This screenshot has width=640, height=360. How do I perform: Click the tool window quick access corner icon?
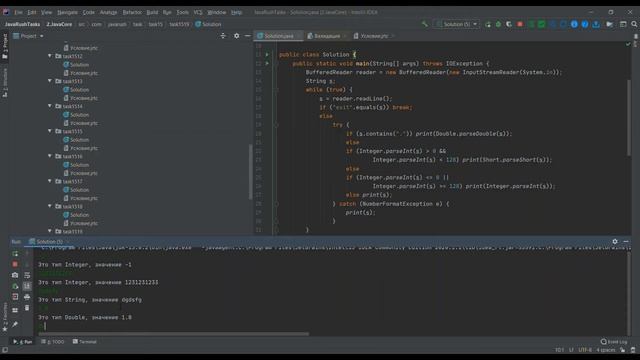[5, 350]
